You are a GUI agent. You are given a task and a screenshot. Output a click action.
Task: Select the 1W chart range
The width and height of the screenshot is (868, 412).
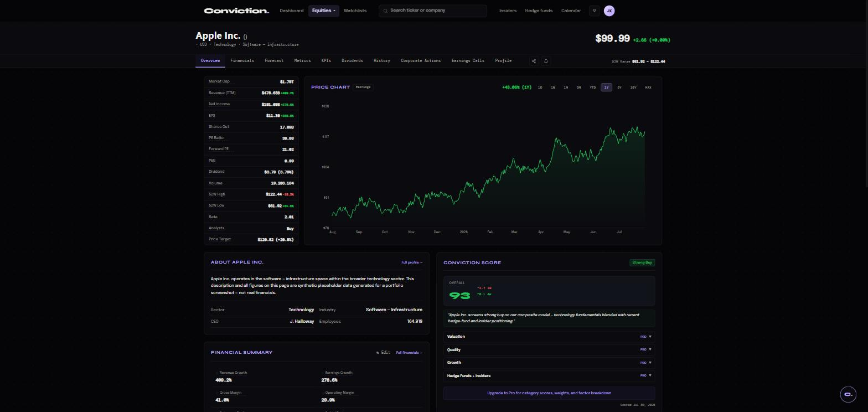pyautogui.click(x=552, y=87)
